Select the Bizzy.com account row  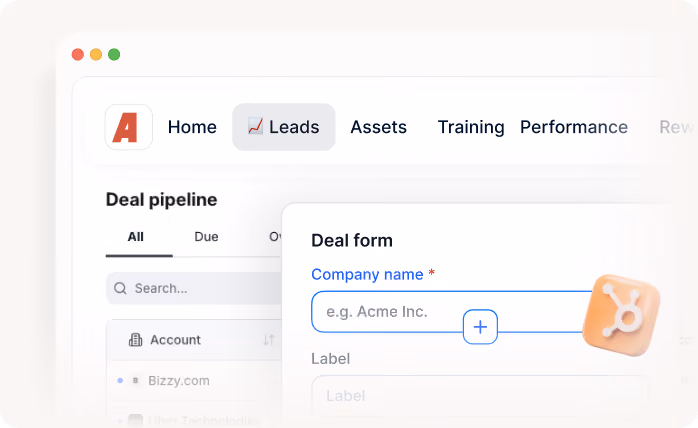coord(196,381)
